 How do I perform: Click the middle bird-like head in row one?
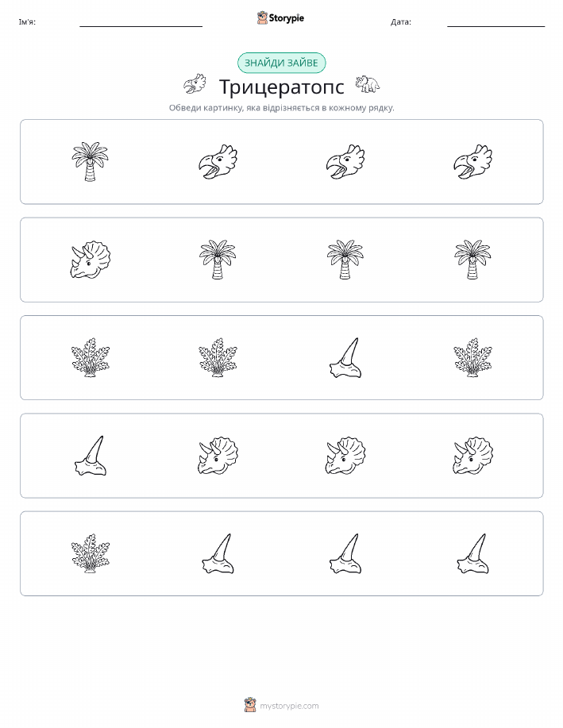click(345, 162)
